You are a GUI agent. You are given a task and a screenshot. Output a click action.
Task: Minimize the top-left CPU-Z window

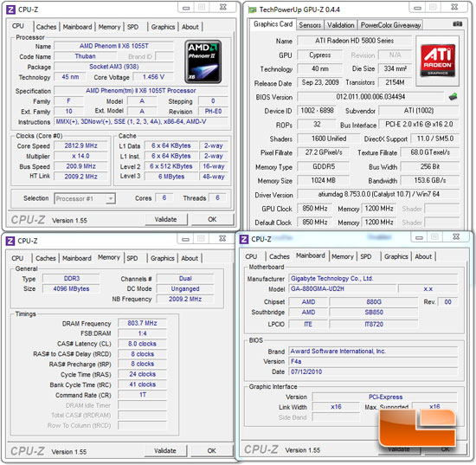(186, 8)
